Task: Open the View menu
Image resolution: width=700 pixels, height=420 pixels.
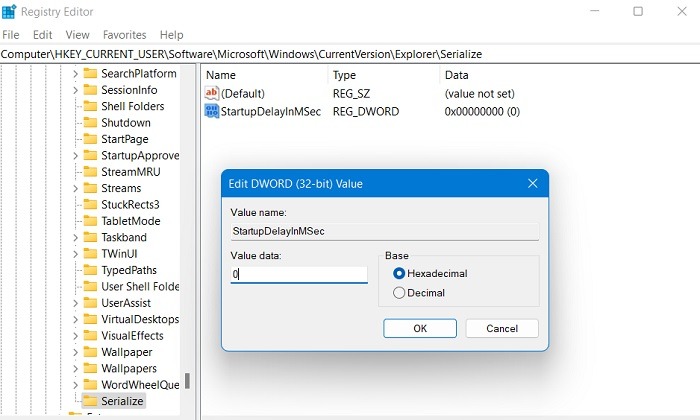Action: (x=77, y=35)
